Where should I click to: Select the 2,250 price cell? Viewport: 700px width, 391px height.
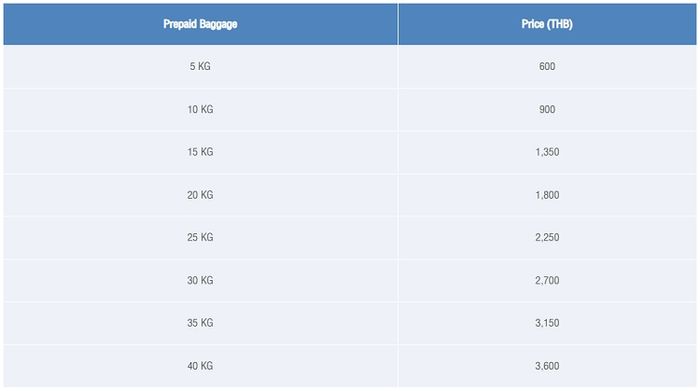click(x=547, y=237)
